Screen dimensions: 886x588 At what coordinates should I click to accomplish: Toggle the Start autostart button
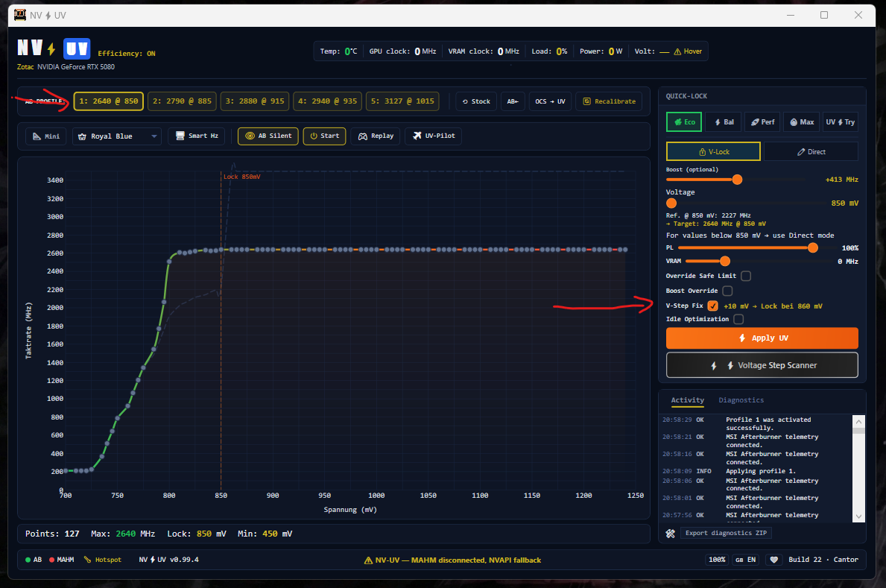324,136
